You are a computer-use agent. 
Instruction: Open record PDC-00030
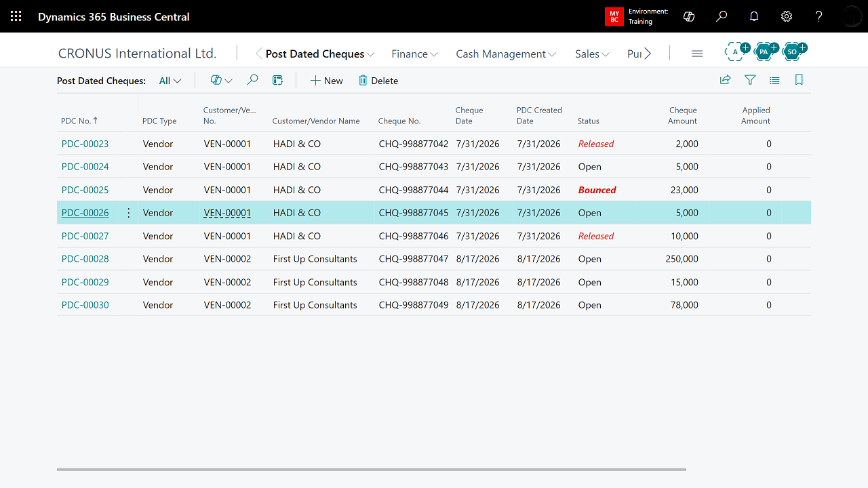click(x=85, y=305)
